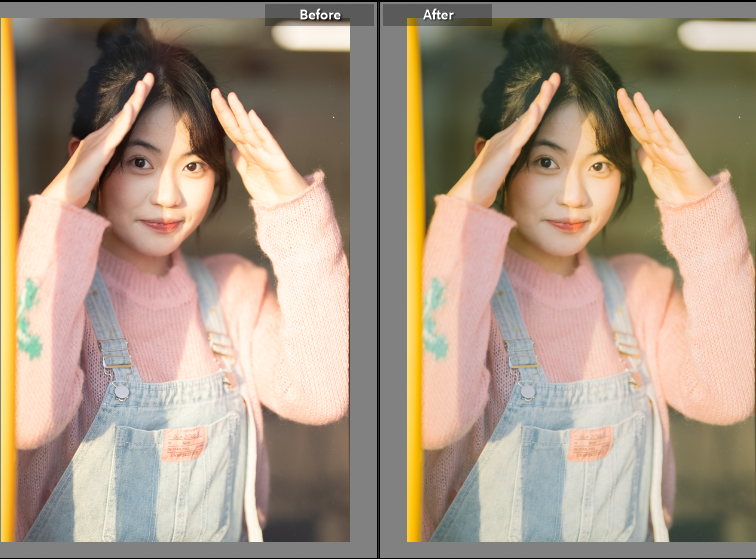
Task: Click metal overalls buckle in After photo
Action: tap(526, 389)
